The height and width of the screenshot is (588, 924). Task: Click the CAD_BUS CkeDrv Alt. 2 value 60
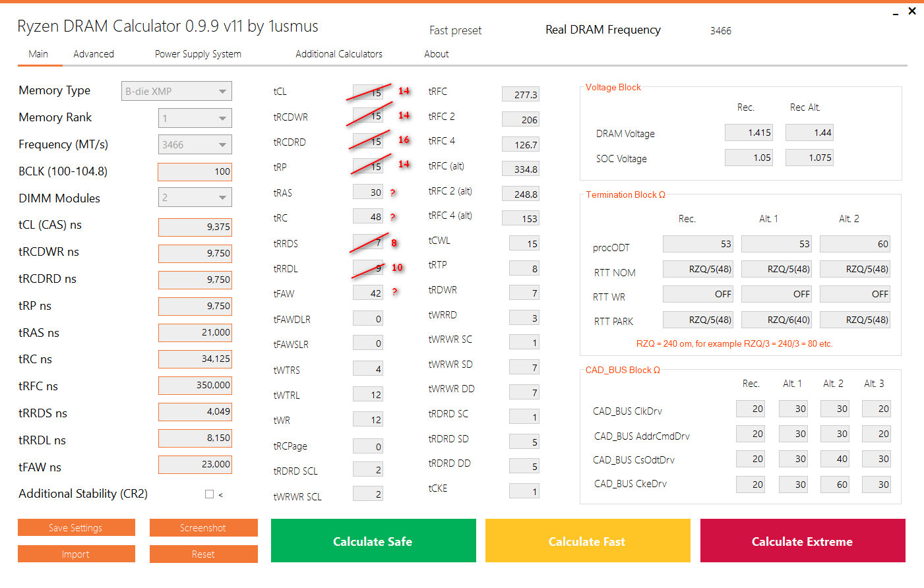[x=835, y=485]
